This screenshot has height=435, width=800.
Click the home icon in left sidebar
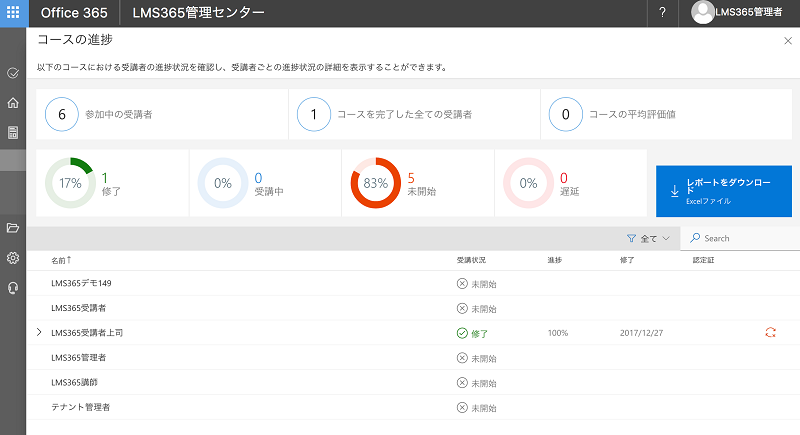tap(13, 102)
